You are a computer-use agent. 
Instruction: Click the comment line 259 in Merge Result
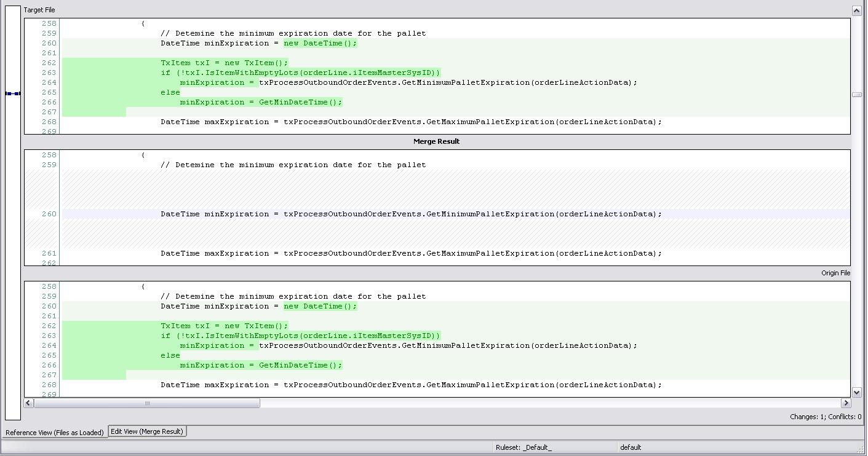click(293, 165)
